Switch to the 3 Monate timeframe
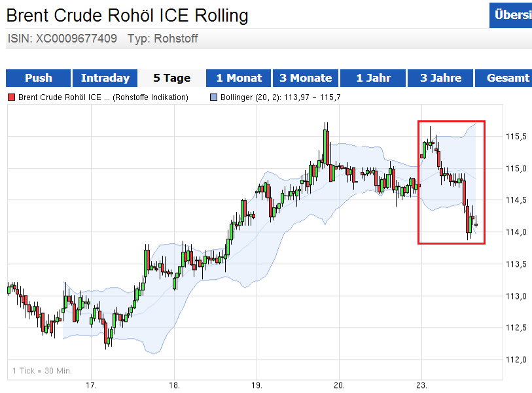Viewport: 532px width, 393px height. tap(306, 78)
